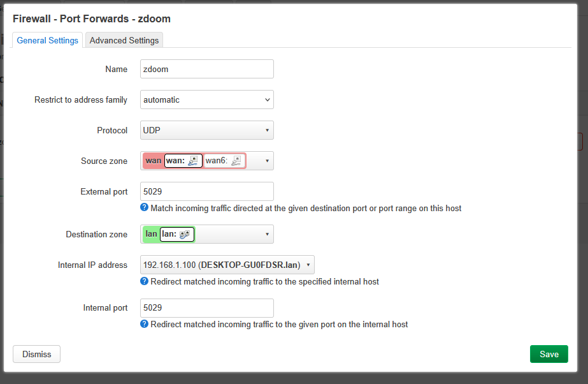Save the zdoom port forward
Image resolution: width=588 pixels, height=384 pixels.
(549, 354)
